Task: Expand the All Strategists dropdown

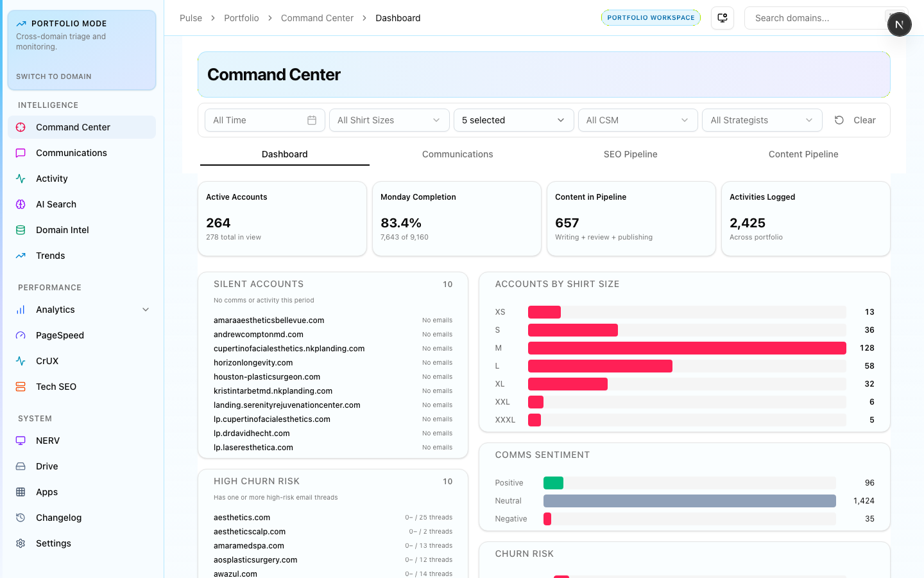Action: [762, 120]
